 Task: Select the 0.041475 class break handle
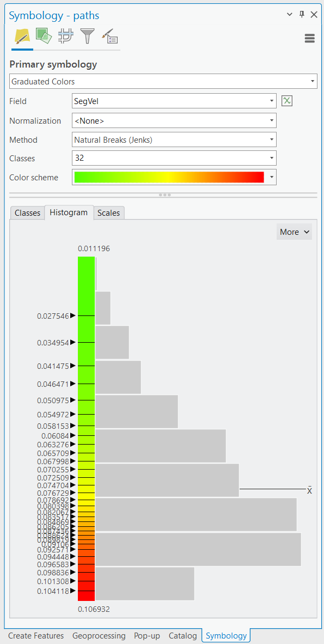(x=73, y=366)
